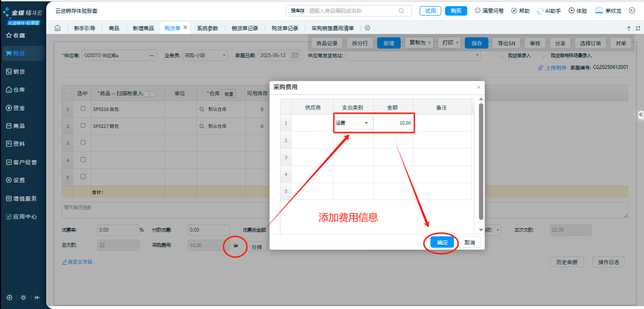Viewport: 644px width, 309px height.
Task: Switch to the 商品 tab
Action: [x=114, y=28]
